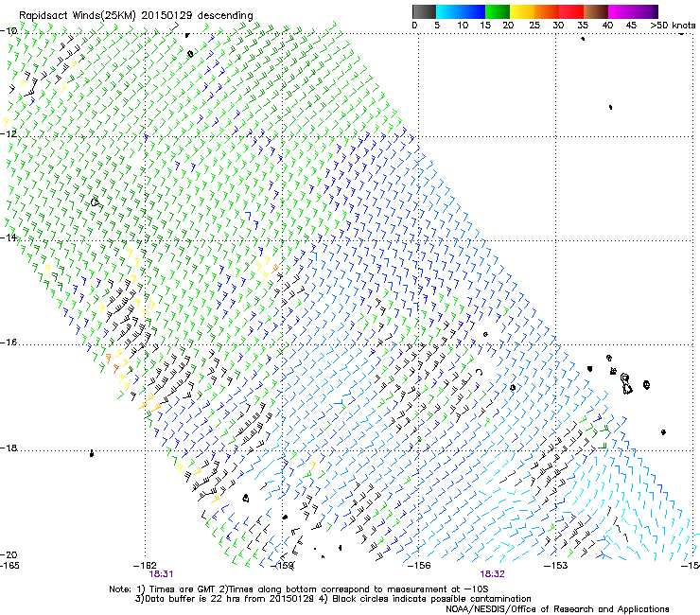Click the 'Data buffer is 22 hrs' note line
The width and height of the screenshot is (700, 615).
click(333, 599)
